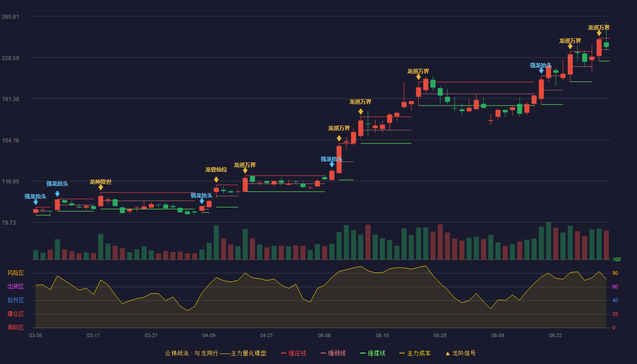
Task: Click the 06-09 date axis label
Action: pyautogui.click(x=498, y=335)
